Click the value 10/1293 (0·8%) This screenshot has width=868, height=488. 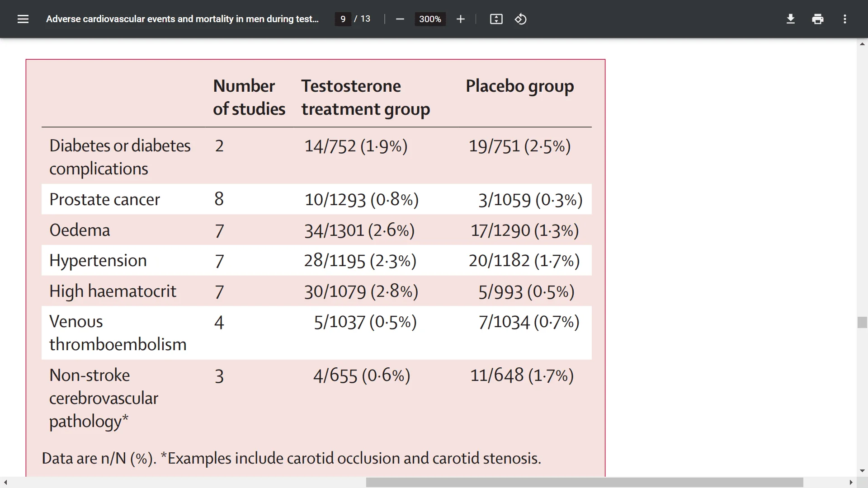[362, 199]
